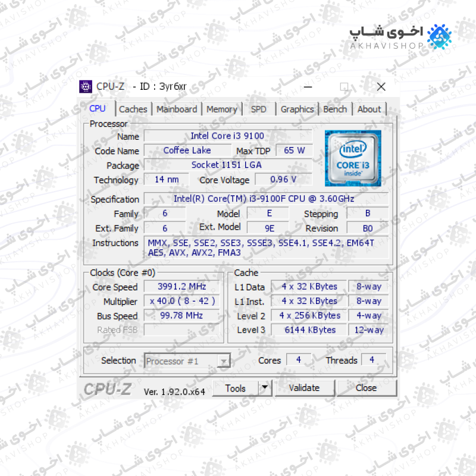Click the Ver. 1.92.0.x64 version text
476x476 pixels.
[174, 392]
